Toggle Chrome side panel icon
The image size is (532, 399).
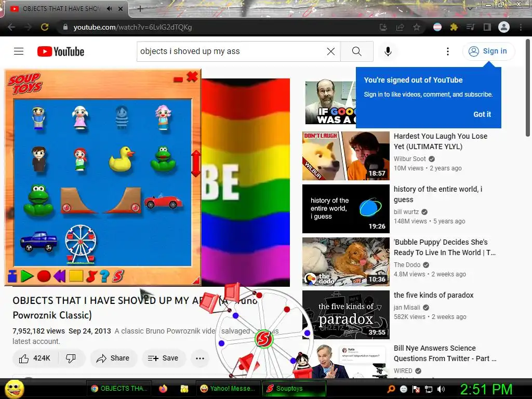487,27
